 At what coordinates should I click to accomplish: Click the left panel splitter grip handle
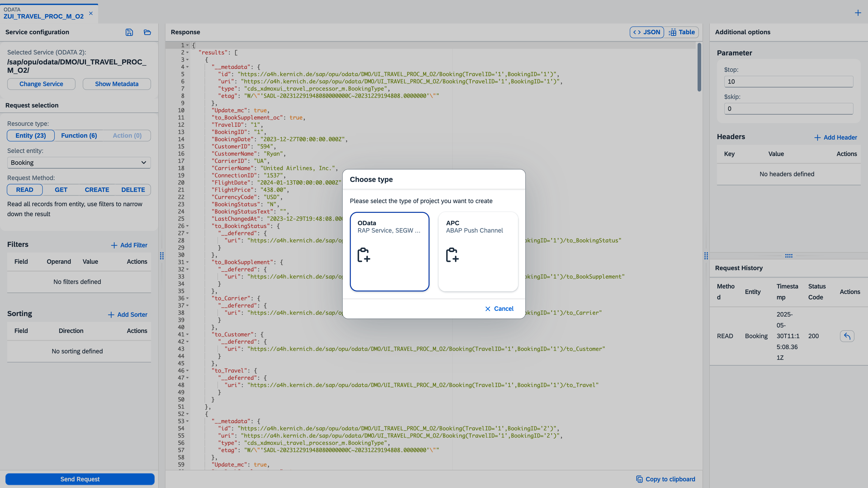pyautogui.click(x=162, y=256)
